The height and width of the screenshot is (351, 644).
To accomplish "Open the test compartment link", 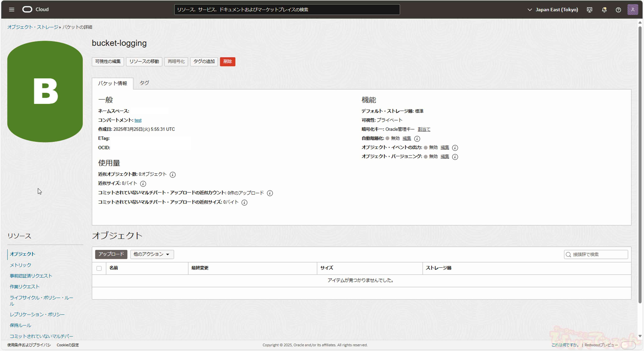I will point(138,120).
